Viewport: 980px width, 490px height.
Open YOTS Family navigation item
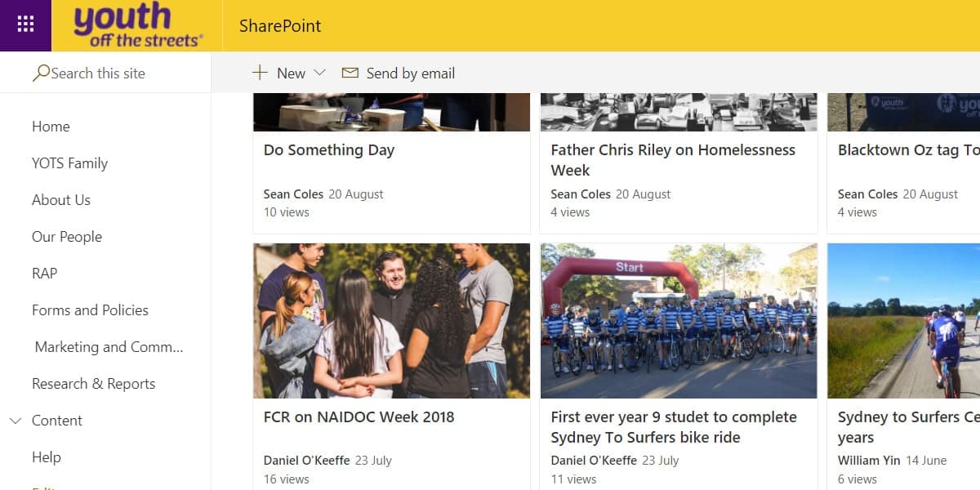69,163
